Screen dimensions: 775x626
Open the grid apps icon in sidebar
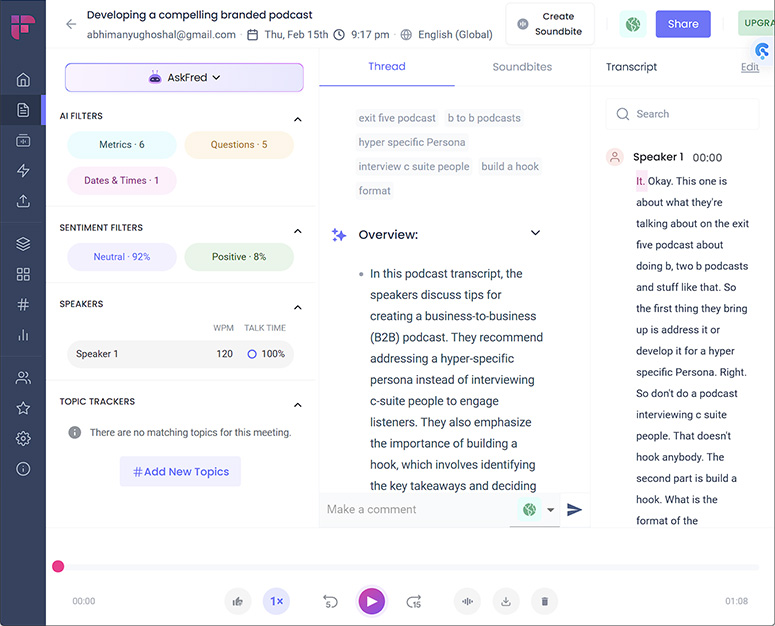(23, 274)
